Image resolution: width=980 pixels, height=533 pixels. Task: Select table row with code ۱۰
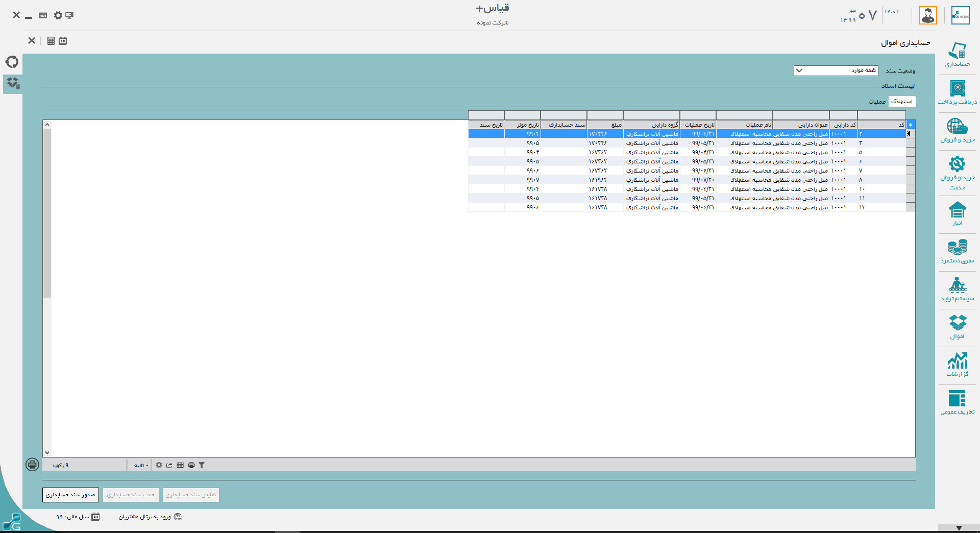tap(692, 189)
